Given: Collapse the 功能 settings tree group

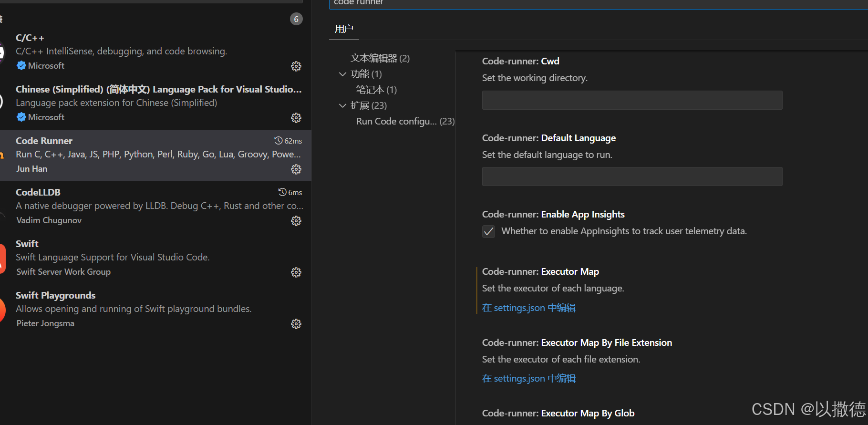Looking at the screenshot, I should pyautogui.click(x=342, y=74).
